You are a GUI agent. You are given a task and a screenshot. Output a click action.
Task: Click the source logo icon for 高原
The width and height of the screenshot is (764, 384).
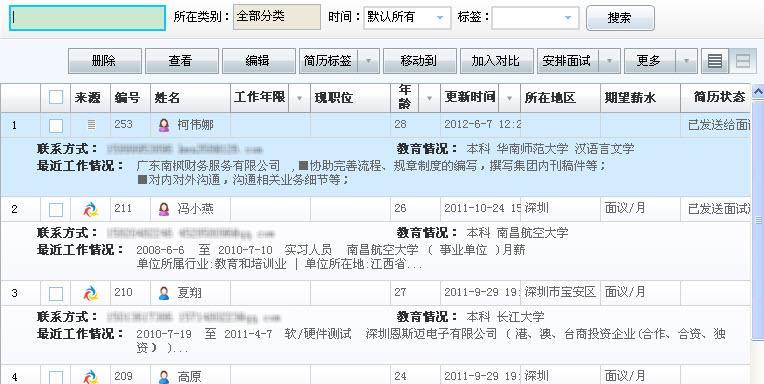(x=91, y=377)
